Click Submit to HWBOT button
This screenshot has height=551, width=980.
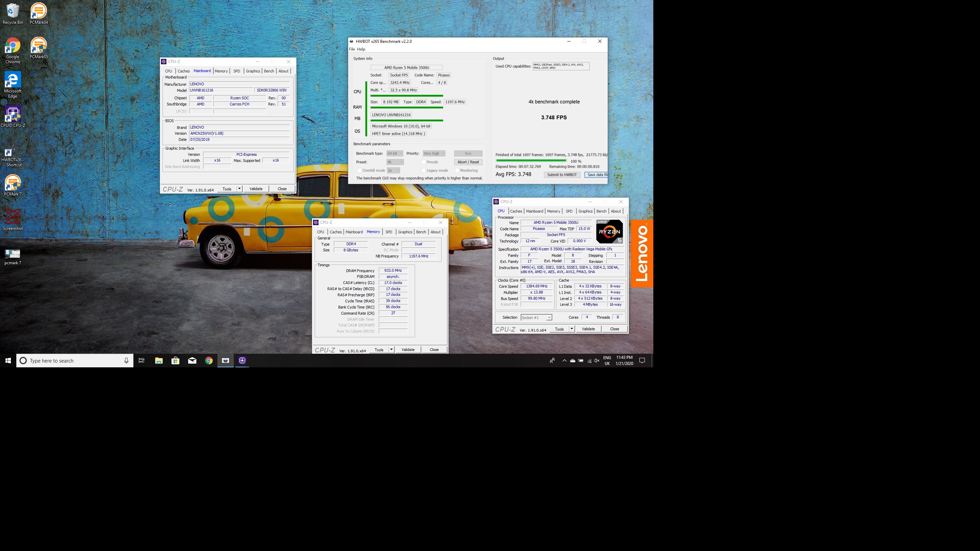coord(562,175)
